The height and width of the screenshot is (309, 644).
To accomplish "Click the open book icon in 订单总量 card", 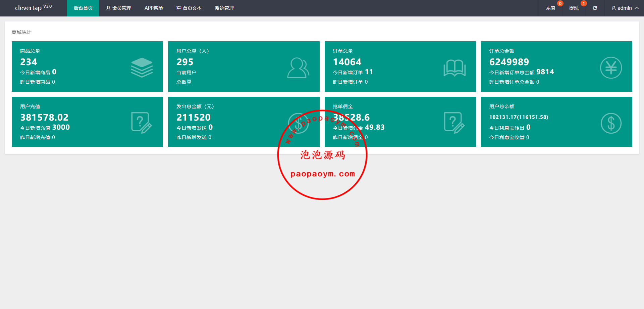I will tap(454, 68).
